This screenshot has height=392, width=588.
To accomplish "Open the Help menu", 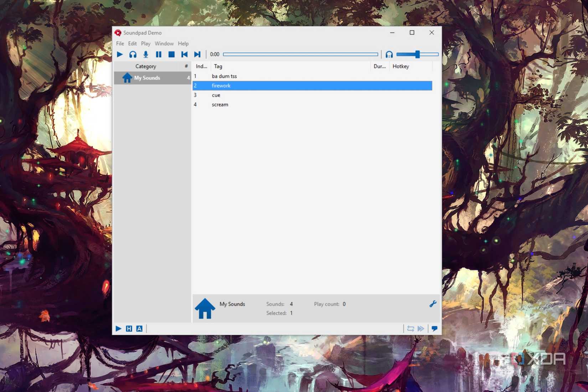I will [183, 43].
